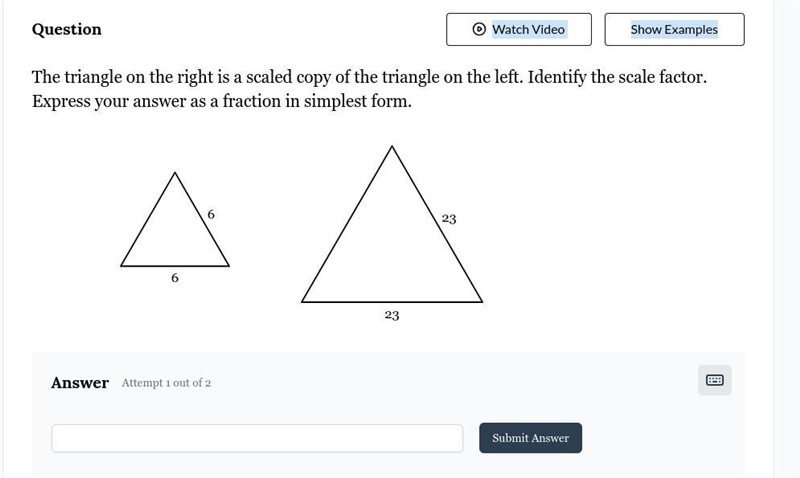Image resolution: width=800 pixels, height=478 pixels.
Task: Click the 6 label beneath the small triangle
Action: (174, 278)
